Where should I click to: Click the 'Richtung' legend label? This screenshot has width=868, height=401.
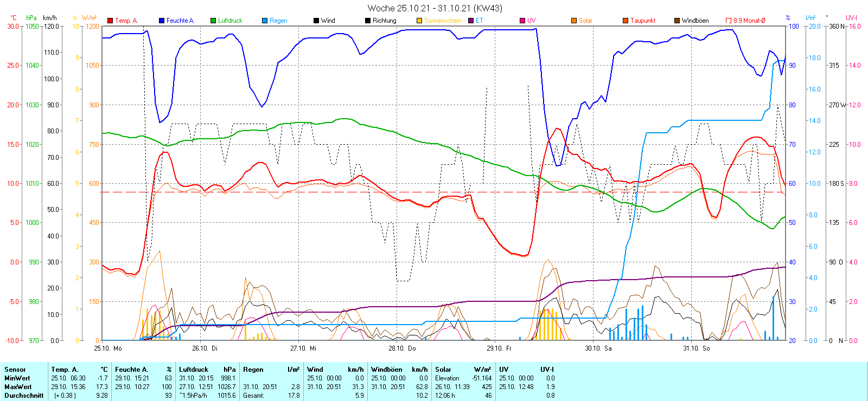(x=385, y=21)
